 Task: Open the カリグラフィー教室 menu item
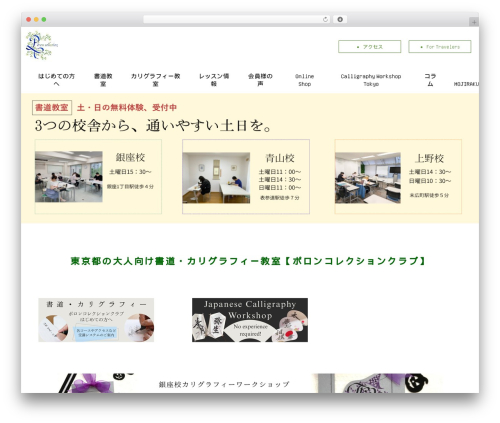point(155,80)
